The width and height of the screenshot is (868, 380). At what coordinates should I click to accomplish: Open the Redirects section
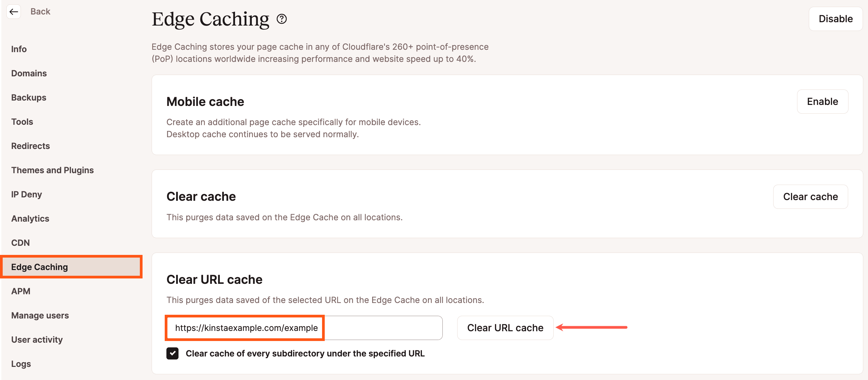(30, 146)
